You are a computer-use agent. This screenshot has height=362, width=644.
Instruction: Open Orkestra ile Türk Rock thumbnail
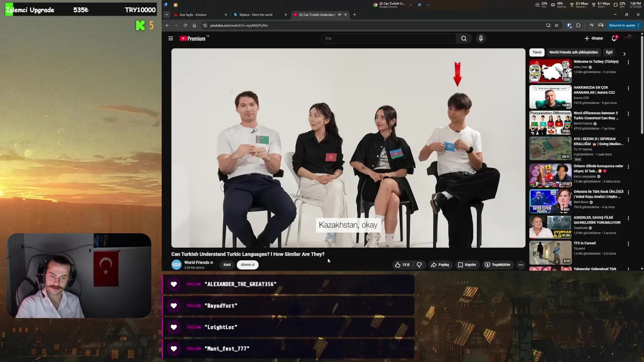pyautogui.click(x=550, y=201)
